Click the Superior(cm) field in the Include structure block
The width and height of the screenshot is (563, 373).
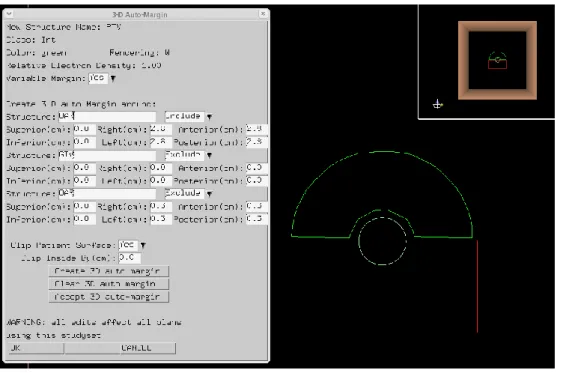pyautogui.click(x=84, y=129)
